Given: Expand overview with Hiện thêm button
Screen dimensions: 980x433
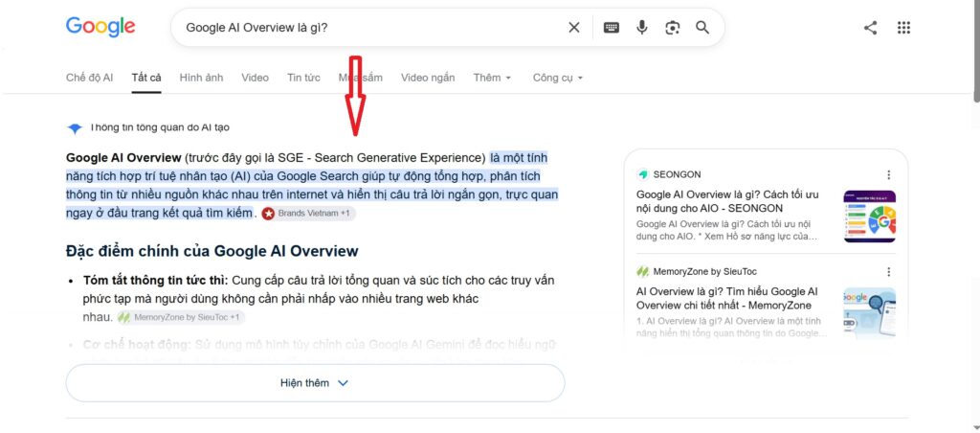Looking at the screenshot, I should click(x=315, y=383).
